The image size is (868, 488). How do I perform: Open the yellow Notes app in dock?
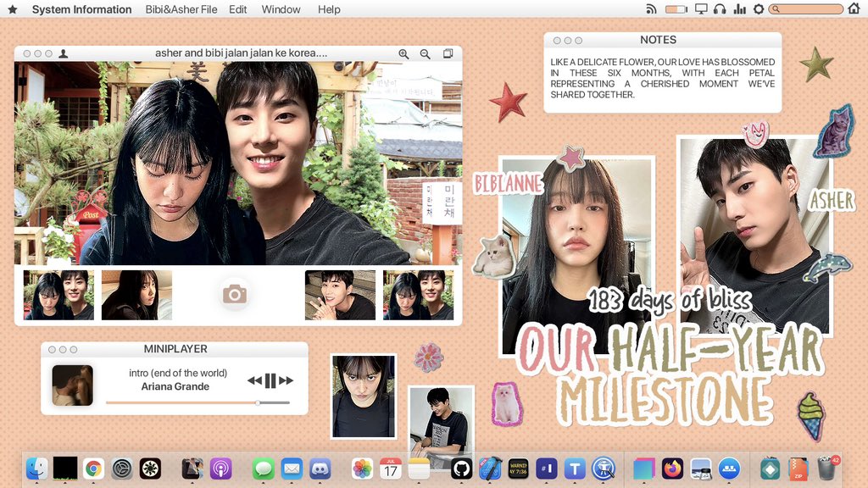(x=419, y=469)
